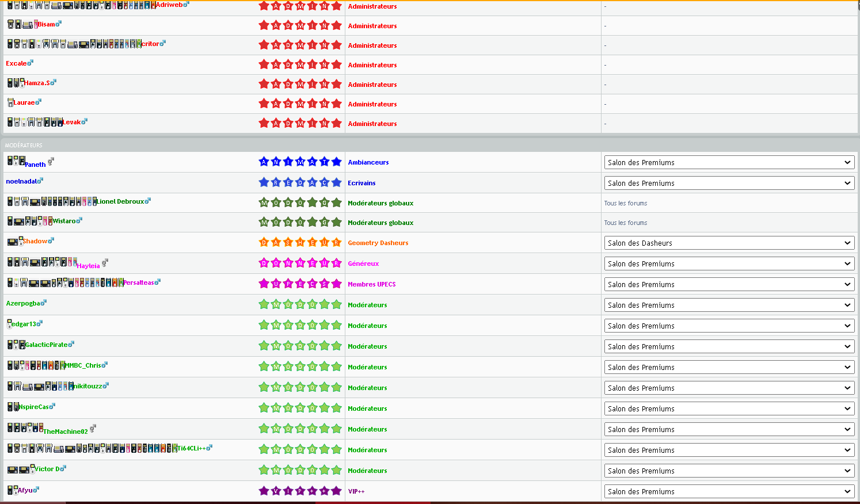The image size is (860, 504).
Task: Open noelnadal's user profile
Action: [x=21, y=181]
